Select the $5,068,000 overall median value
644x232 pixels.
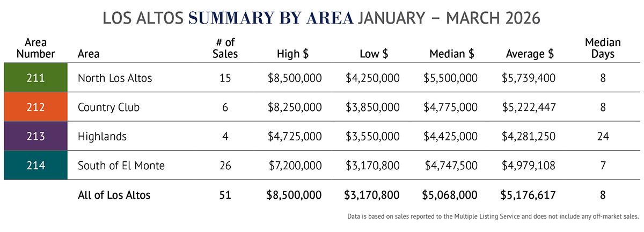click(x=450, y=195)
